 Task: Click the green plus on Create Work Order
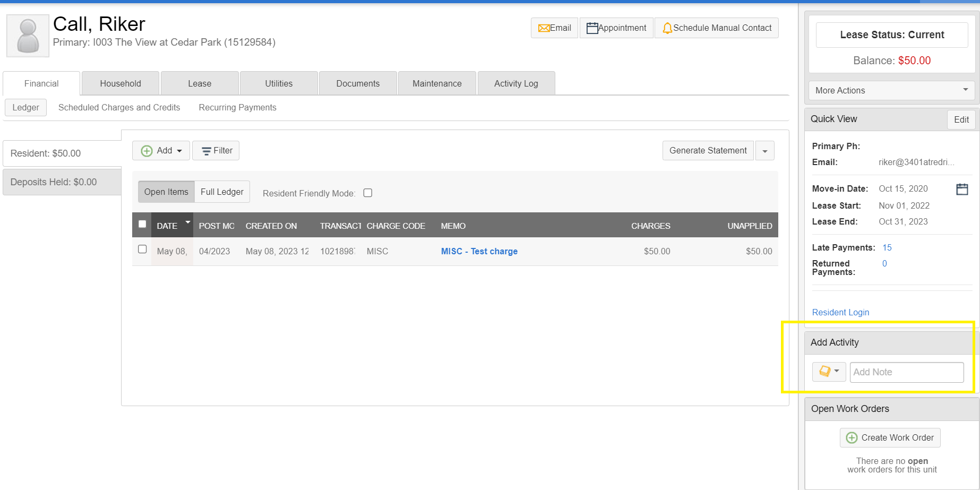pos(852,437)
